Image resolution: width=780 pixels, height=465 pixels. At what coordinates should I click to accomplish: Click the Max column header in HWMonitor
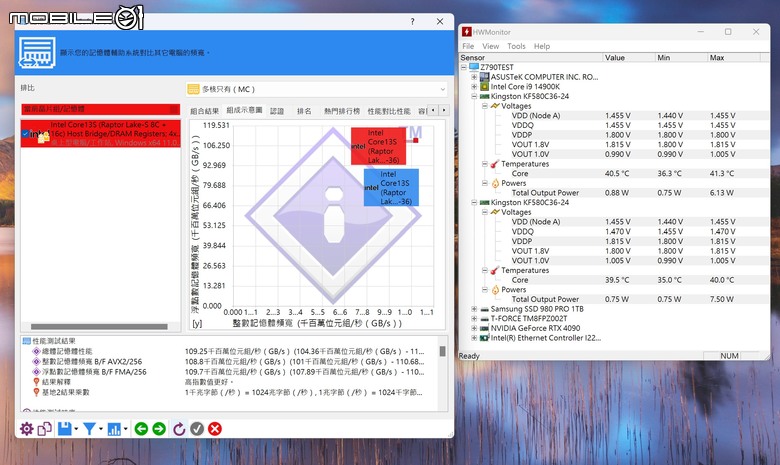pyautogui.click(x=734, y=58)
